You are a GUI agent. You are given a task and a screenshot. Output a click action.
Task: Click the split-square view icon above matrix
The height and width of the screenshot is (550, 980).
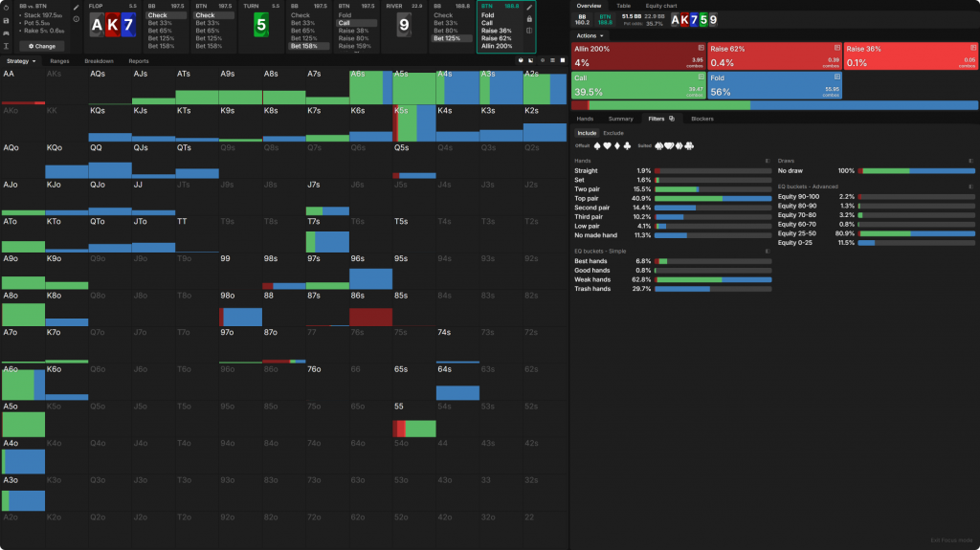pos(530,60)
